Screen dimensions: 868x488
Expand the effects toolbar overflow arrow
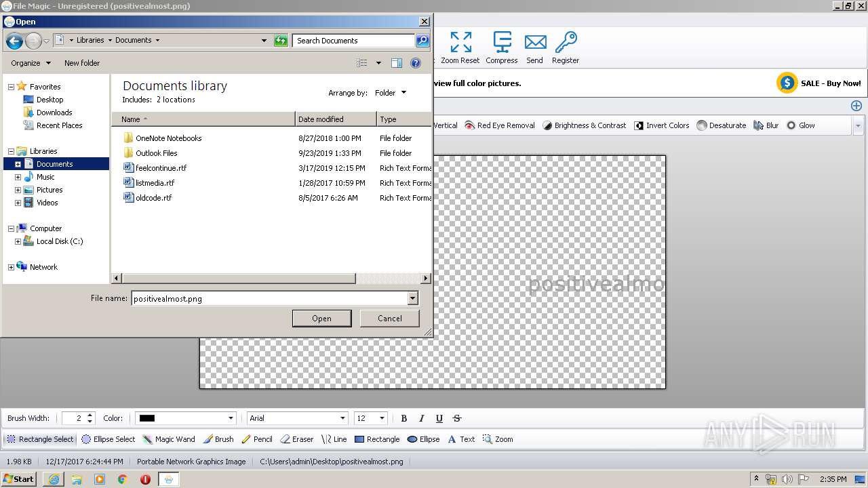[858, 125]
